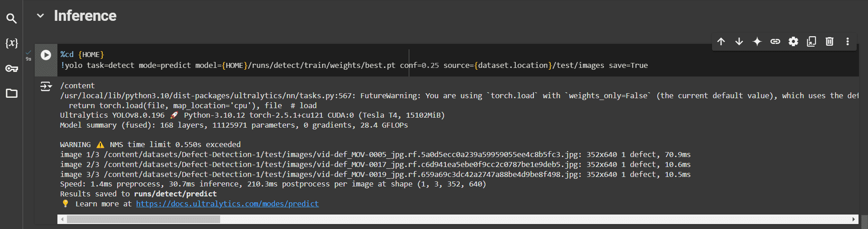Run the yolo predict code cell
The height and width of the screenshot is (229, 868).
point(46,55)
